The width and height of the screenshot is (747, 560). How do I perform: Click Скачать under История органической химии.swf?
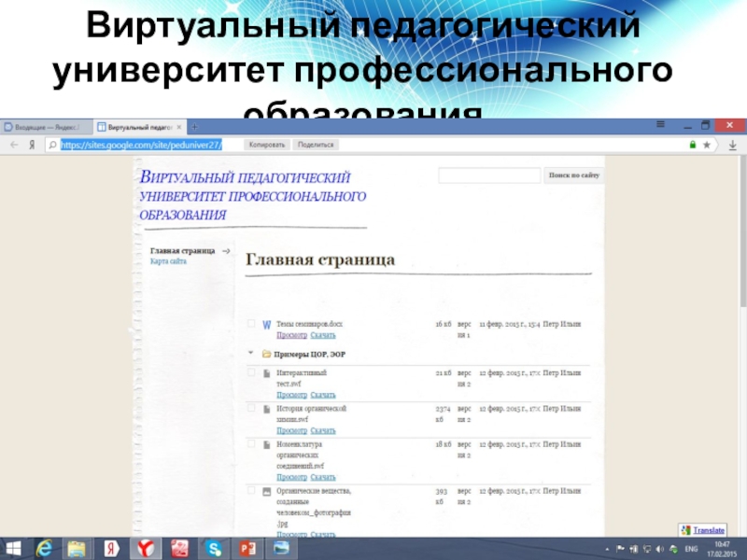pos(323,430)
